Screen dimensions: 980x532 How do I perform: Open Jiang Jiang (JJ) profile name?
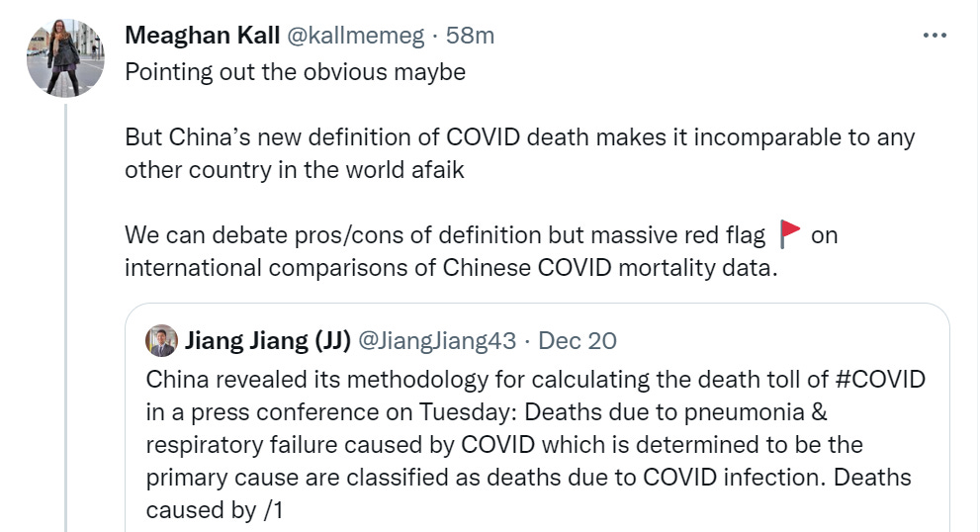pyautogui.click(x=268, y=341)
